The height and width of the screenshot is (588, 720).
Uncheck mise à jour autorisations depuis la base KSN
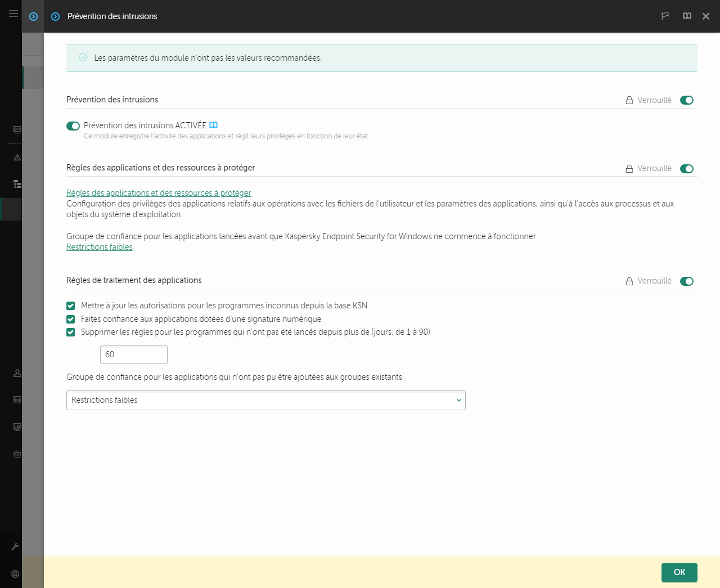[70, 306]
